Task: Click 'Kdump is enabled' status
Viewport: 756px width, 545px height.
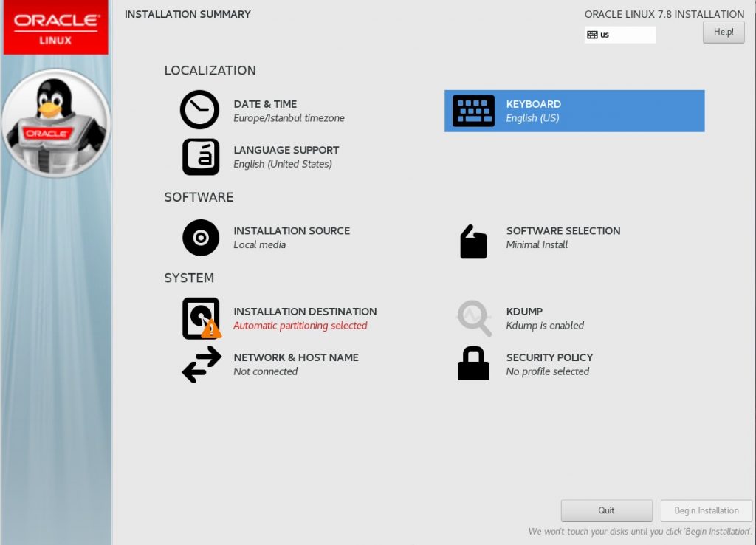Action: pyautogui.click(x=546, y=326)
